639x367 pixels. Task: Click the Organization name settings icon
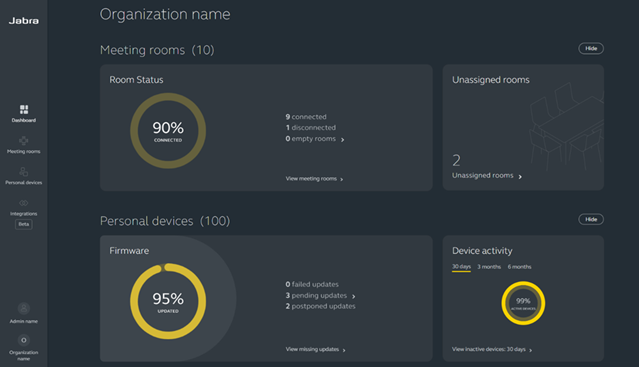click(24, 340)
